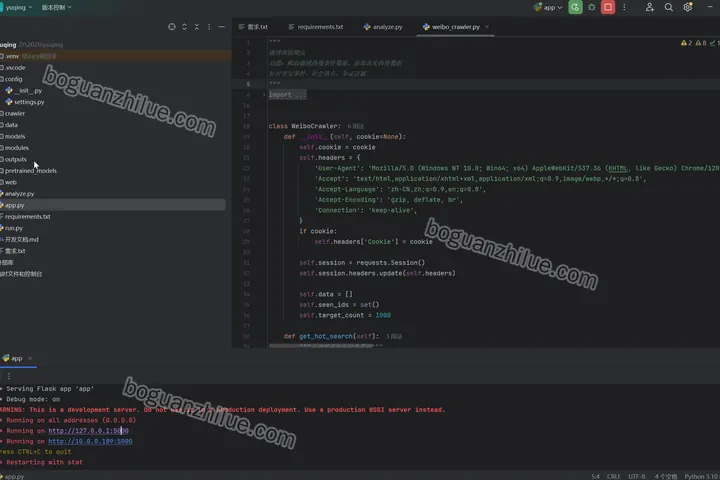Click the UTF-8 encoding status

tap(636, 476)
